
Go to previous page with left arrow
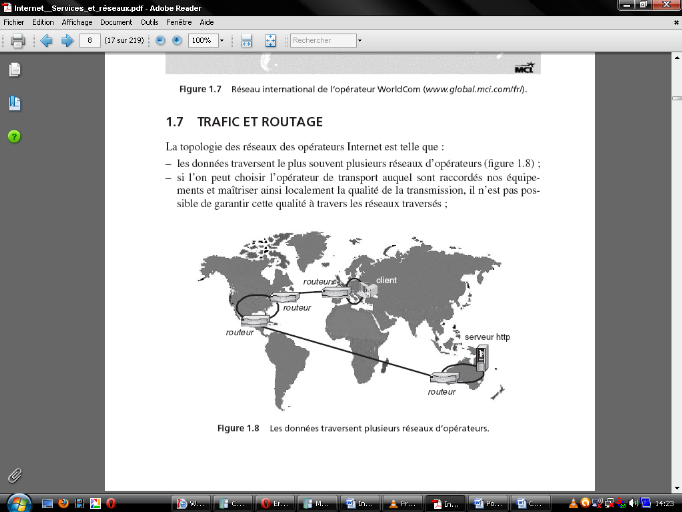(x=46, y=40)
